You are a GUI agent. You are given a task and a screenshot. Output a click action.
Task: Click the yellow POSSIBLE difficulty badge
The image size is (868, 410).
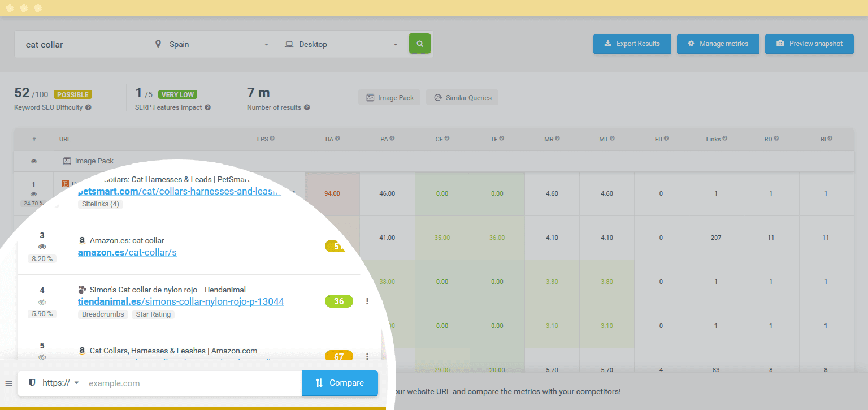pyautogui.click(x=73, y=94)
